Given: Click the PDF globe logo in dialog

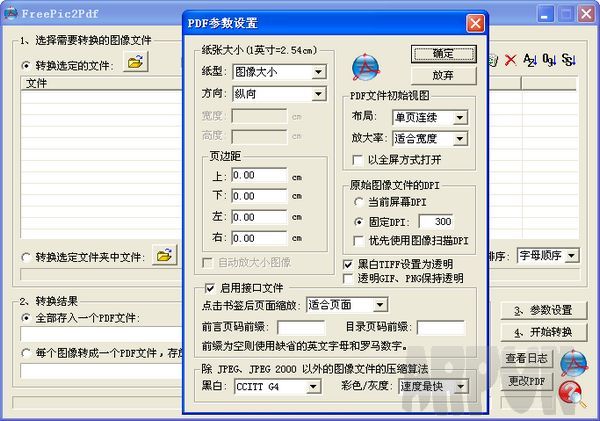Looking at the screenshot, I should click(366, 67).
